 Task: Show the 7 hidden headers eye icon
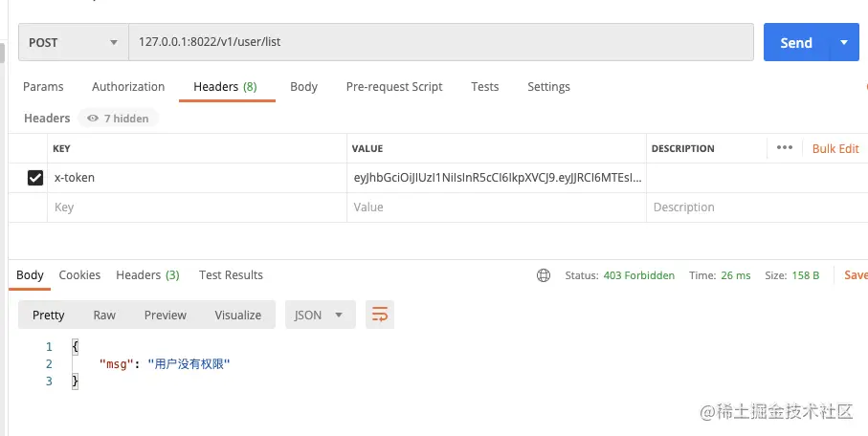(x=93, y=119)
